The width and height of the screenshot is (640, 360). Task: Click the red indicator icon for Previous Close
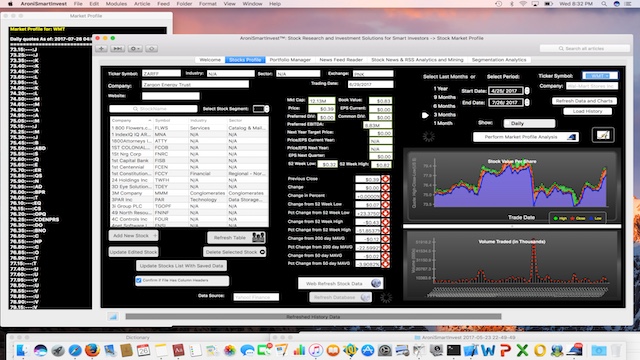pyautogui.click(x=385, y=179)
